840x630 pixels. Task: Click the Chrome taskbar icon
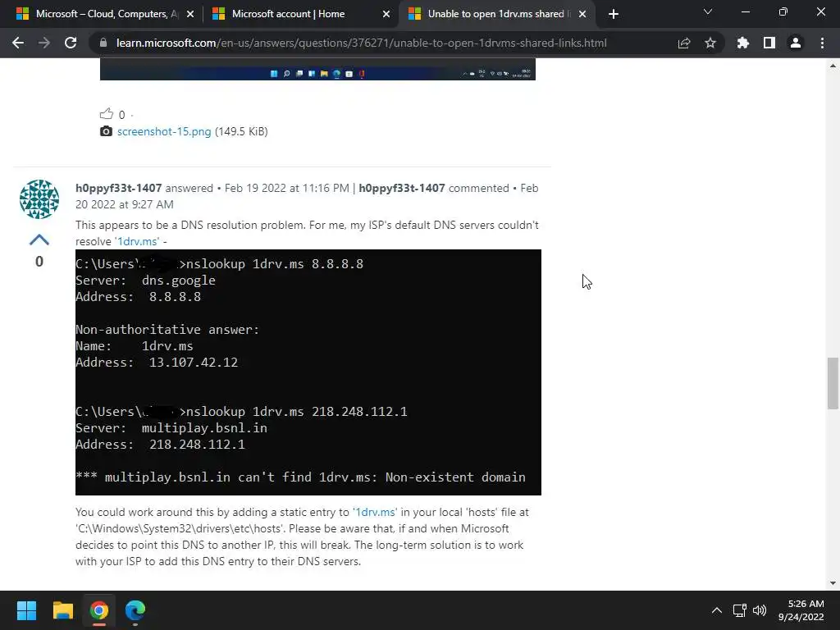click(x=99, y=610)
